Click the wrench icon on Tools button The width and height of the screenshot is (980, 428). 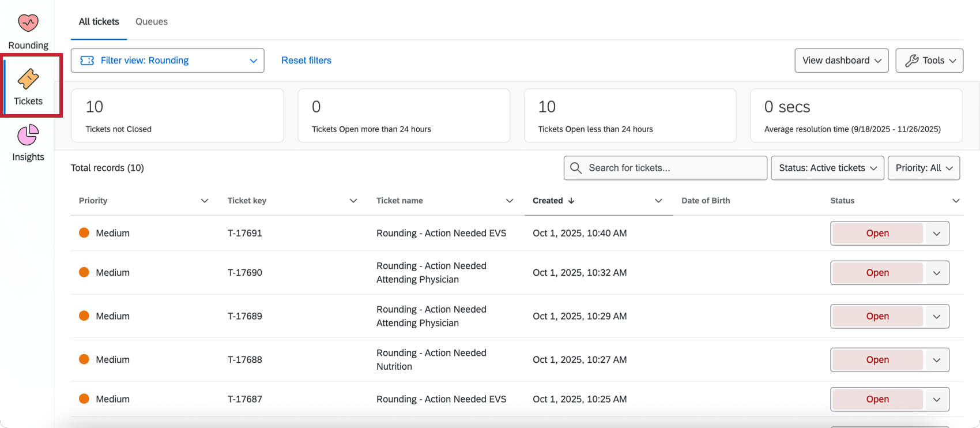click(x=911, y=61)
